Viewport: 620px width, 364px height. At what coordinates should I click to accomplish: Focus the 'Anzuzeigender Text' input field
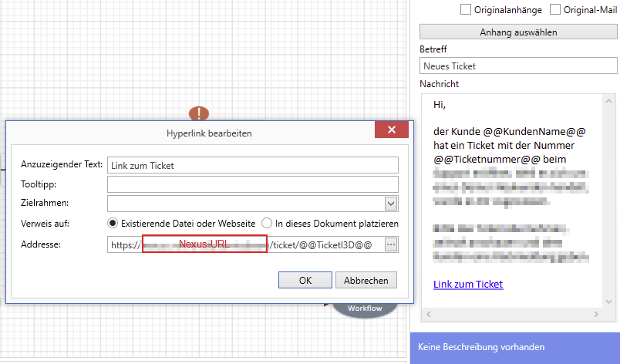[253, 165]
